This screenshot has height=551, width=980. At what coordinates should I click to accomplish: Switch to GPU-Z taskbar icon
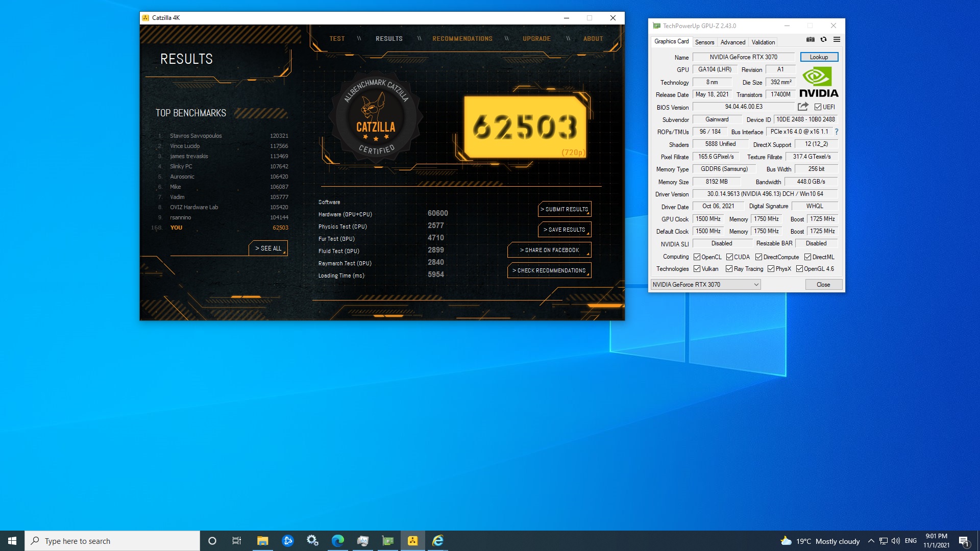coord(388,541)
